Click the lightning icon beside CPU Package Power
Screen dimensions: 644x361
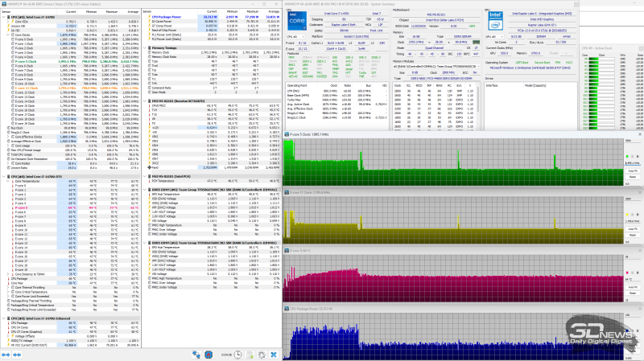(149, 17)
